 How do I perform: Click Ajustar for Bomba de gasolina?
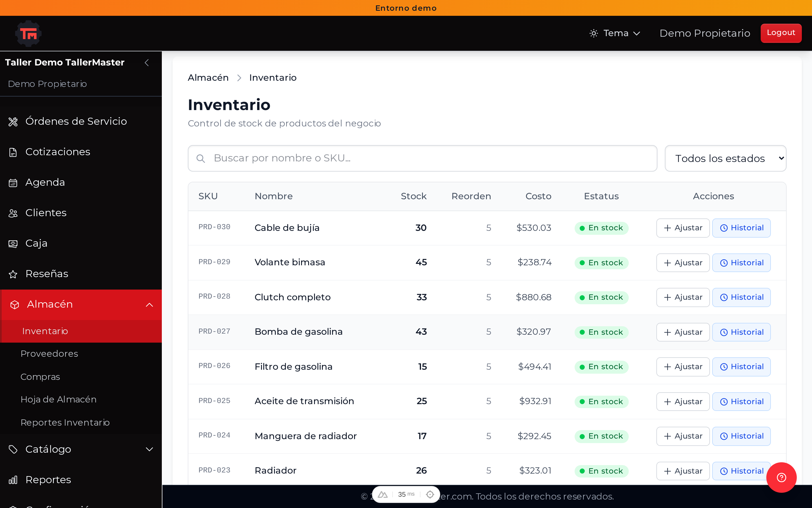click(683, 332)
